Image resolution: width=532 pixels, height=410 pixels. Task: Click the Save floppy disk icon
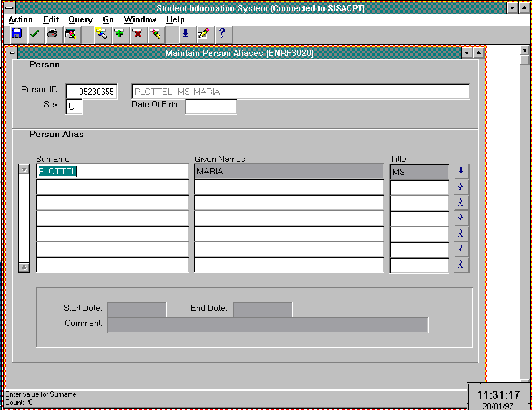[x=17, y=34]
